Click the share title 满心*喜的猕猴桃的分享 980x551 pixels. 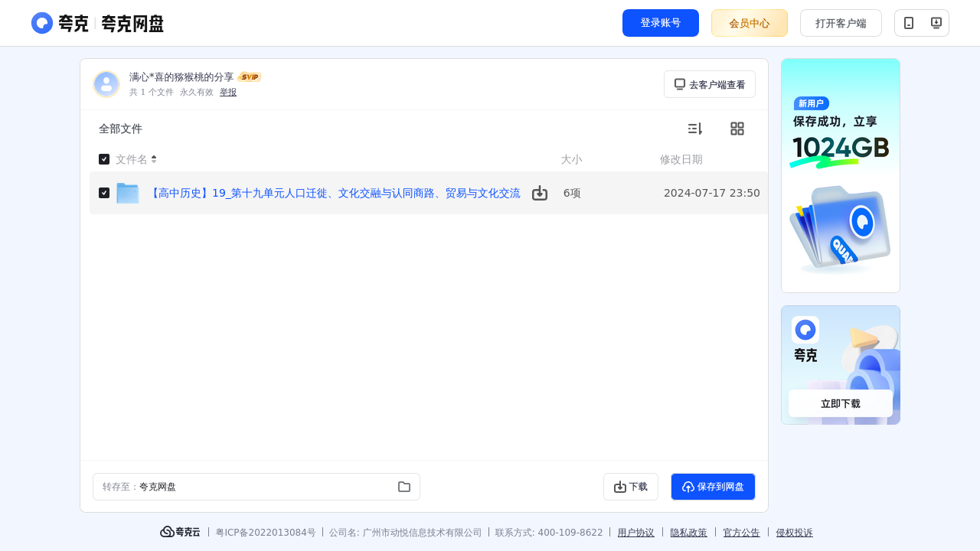coord(181,77)
